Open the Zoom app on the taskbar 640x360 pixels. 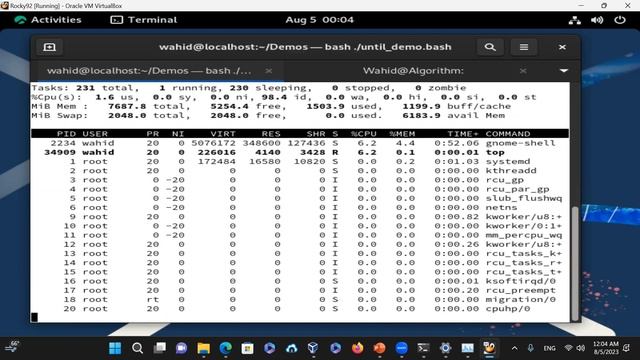[402, 348]
